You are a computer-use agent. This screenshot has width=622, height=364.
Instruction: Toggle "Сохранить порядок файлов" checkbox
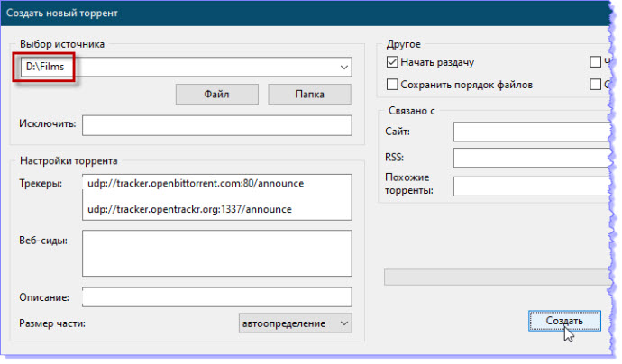click(x=392, y=85)
